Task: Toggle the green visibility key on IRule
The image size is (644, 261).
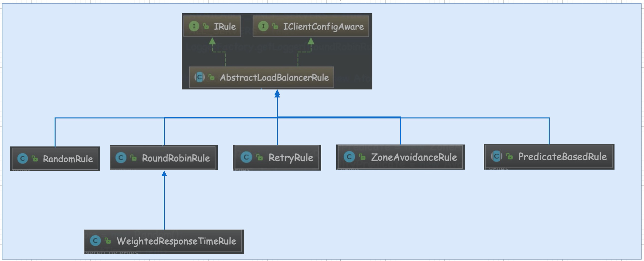Action: [x=206, y=26]
